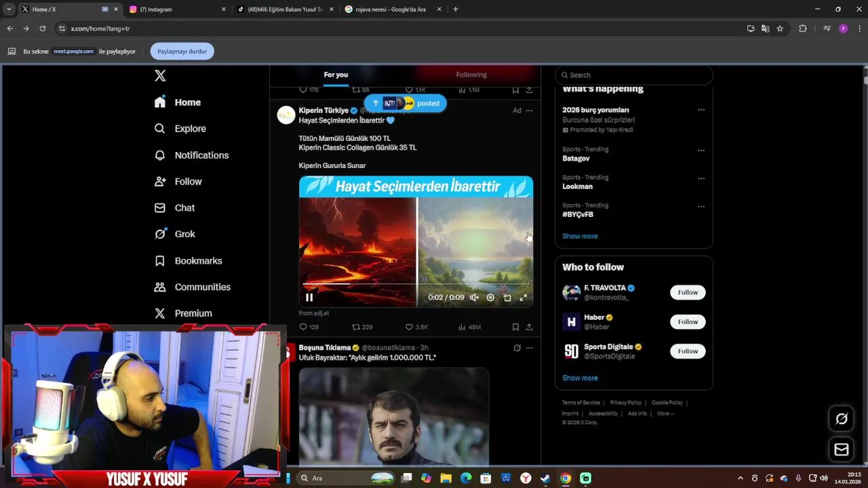
Task: Reply to Kiperin post with 129 replies
Action: pos(309,327)
